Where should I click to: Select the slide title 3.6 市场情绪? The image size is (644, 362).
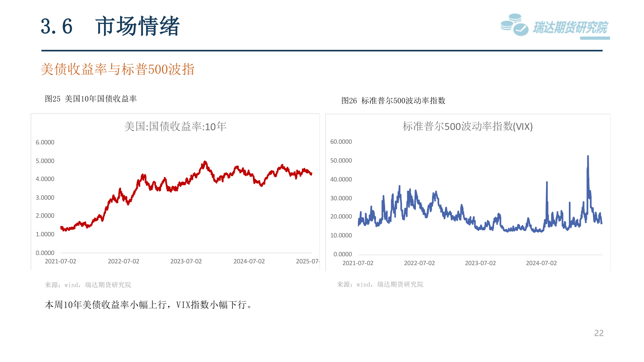(110, 26)
